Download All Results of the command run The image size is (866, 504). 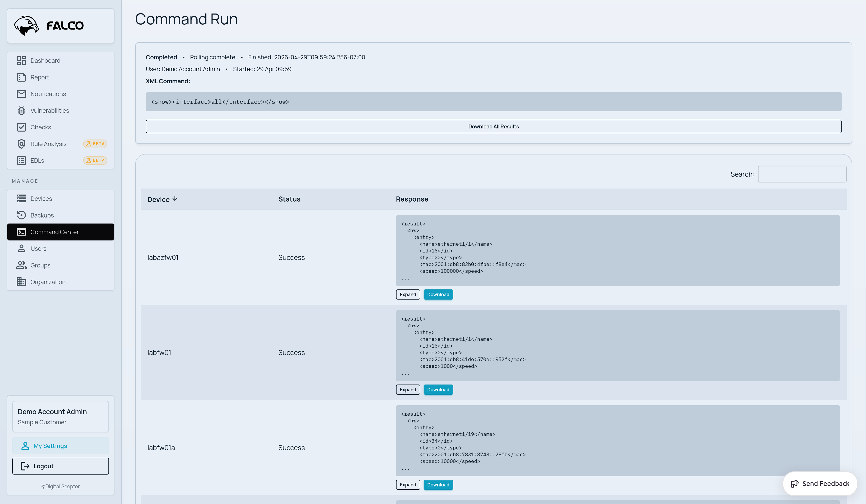pos(493,126)
